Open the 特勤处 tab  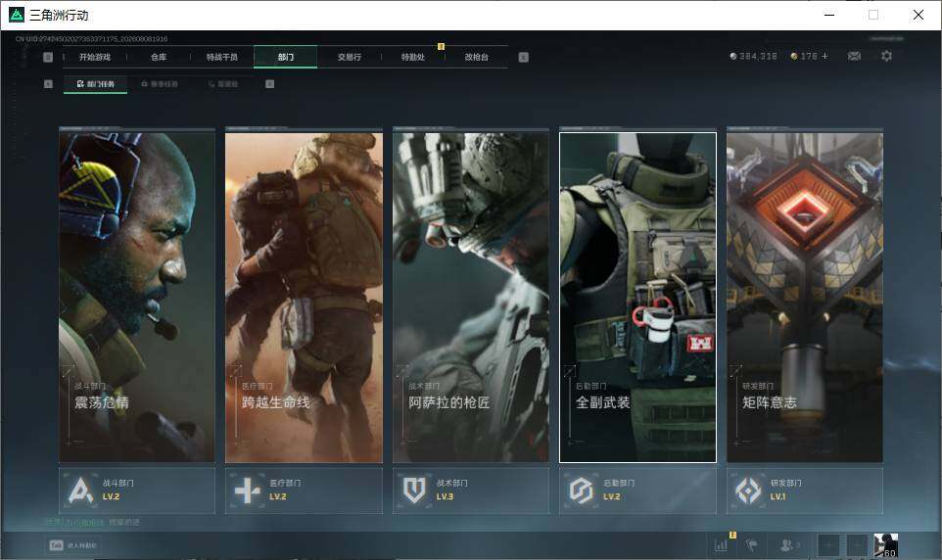(412, 57)
